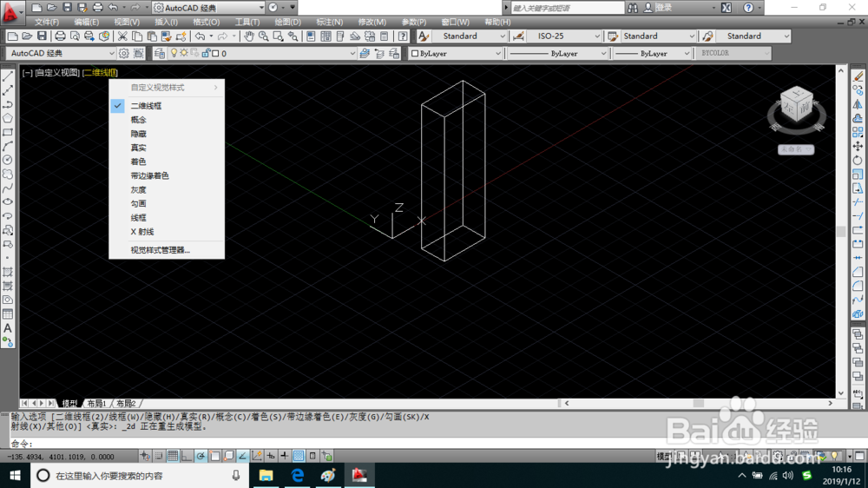
Task: Select the Erase tool in modify toolbar
Action: tap(858, 76)
